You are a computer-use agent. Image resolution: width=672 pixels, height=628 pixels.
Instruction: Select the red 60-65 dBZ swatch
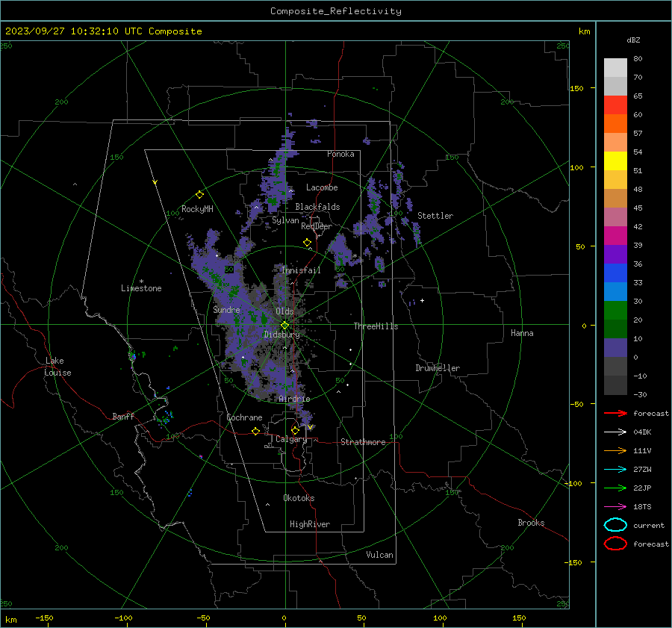pos(615,105)
